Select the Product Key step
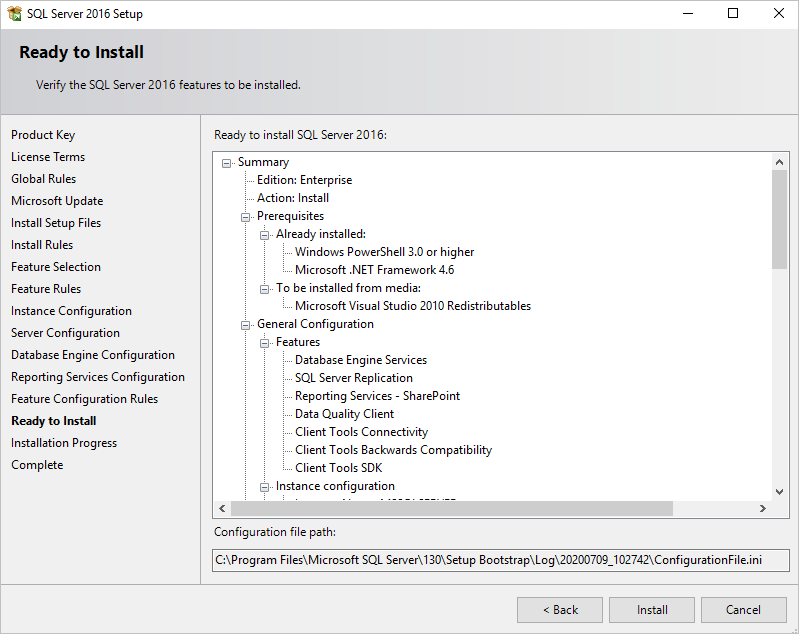 click(x=43, y=135)
